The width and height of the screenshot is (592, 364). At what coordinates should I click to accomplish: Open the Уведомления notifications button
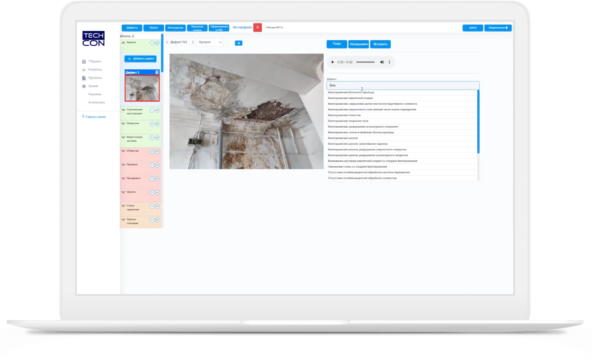[498, 28]
